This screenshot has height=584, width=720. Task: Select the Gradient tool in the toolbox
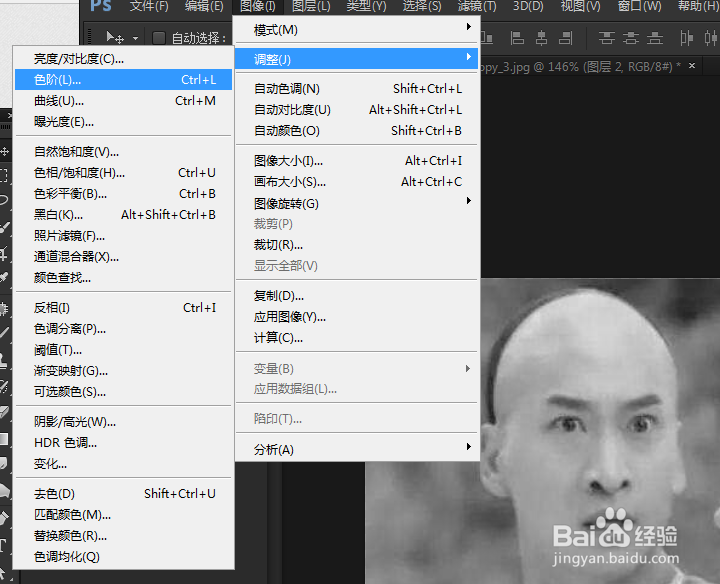4,439
